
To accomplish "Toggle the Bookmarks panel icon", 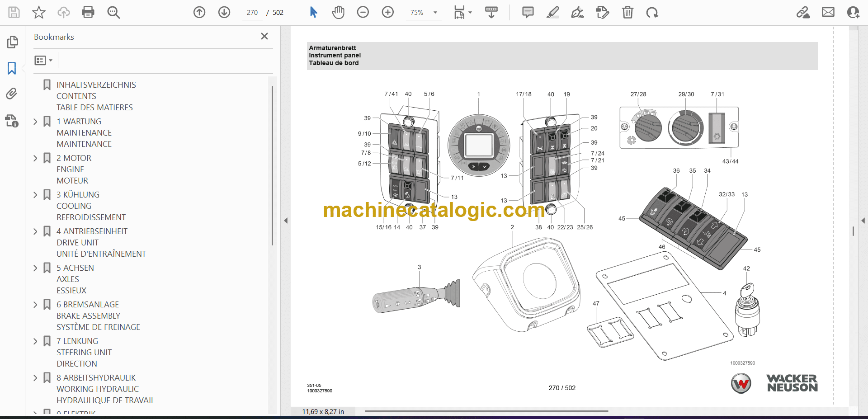I will point(12,68).
